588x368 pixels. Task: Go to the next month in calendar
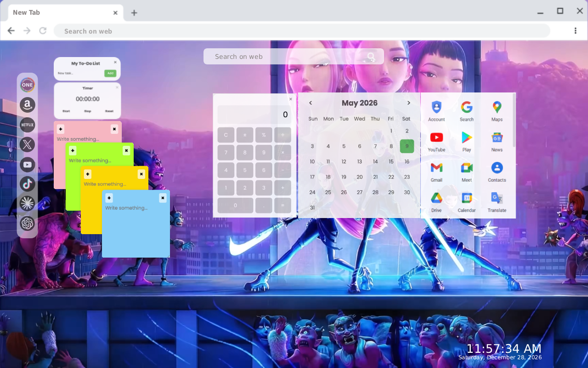click(x=408, y=103)
